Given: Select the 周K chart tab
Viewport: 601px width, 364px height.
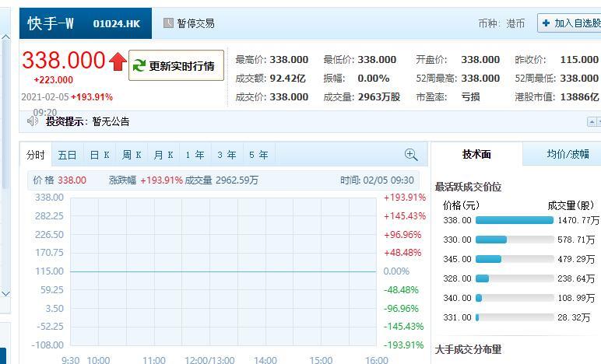Looking at the screenshot, I should [x=132, y=155].
